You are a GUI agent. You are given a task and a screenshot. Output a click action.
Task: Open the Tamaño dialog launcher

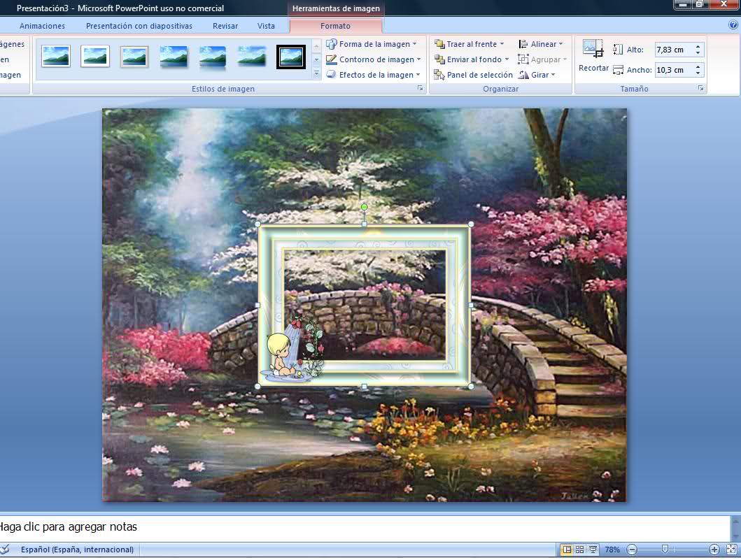[700, 88]
